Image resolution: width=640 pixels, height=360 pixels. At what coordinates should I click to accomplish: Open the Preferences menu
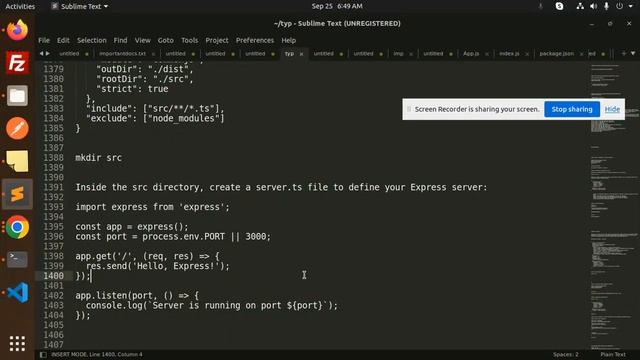coord(255,40)
